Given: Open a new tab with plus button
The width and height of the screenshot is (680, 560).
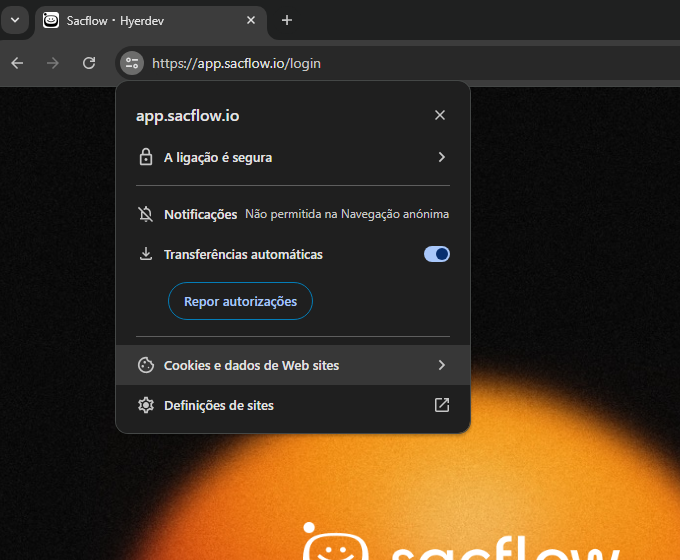Looking at the screenshot, I should 287,20.
